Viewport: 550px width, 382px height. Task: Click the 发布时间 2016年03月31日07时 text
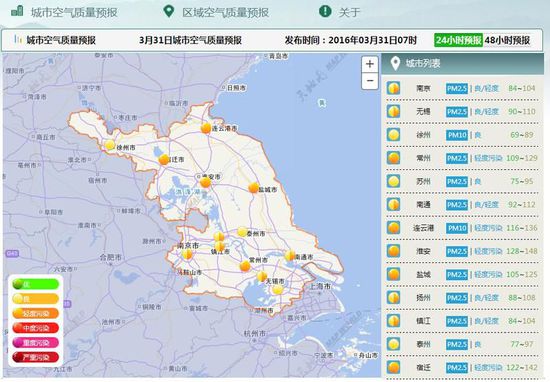(x=350, y=40)
